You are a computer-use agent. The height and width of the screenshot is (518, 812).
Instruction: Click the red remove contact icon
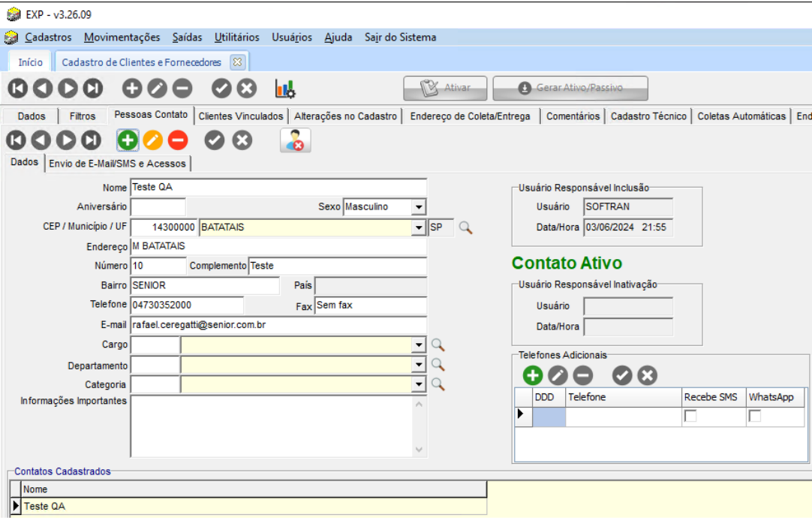(178, 140)
